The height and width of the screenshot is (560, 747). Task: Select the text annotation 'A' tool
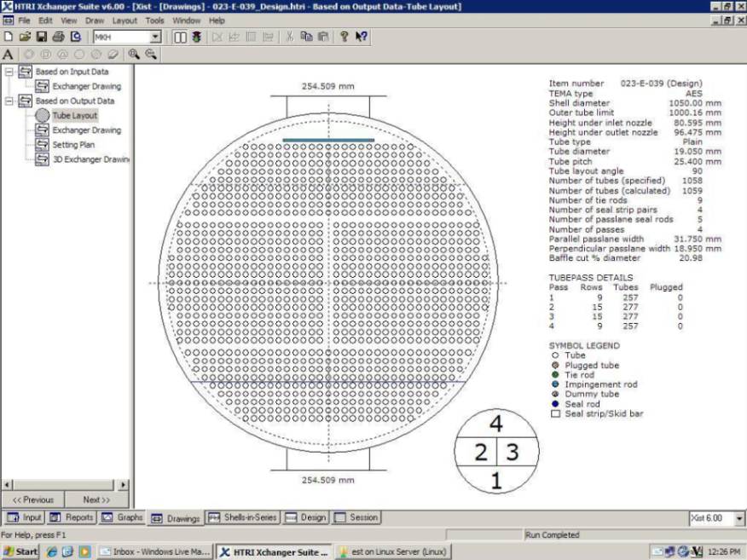(x=8, y=54)
